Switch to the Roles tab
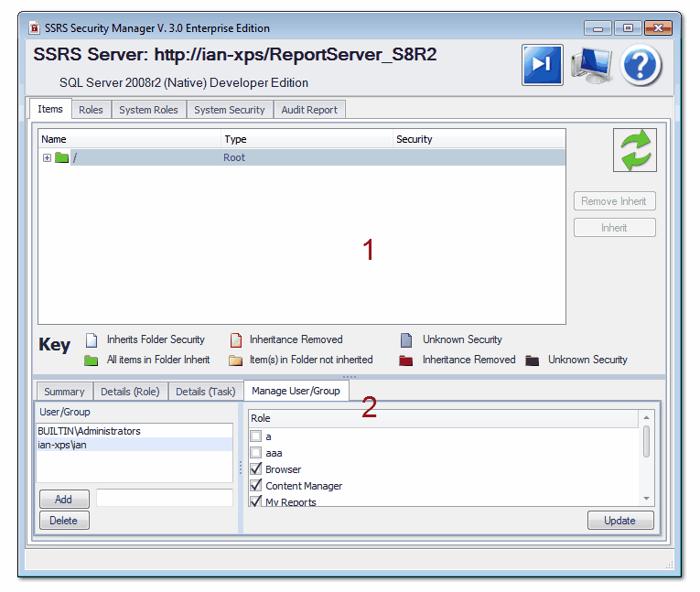The width and height of the screenshot is (700, 592). click(x=92, y=110)
